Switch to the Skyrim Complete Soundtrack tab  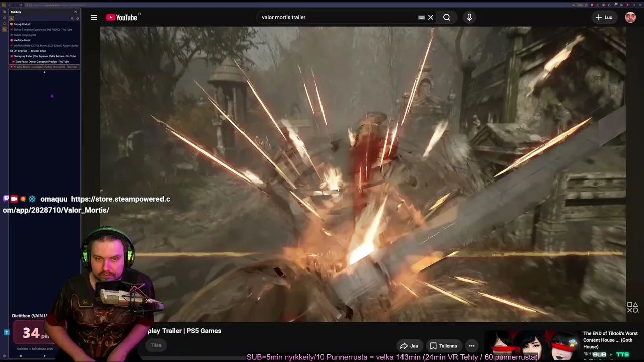click(x=44, y=30)
